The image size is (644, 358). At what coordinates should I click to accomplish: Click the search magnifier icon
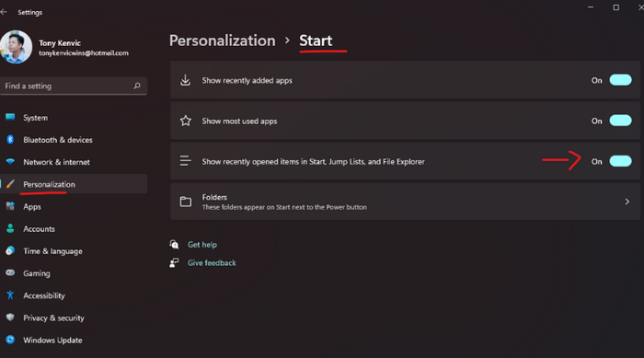coord(137,86)
